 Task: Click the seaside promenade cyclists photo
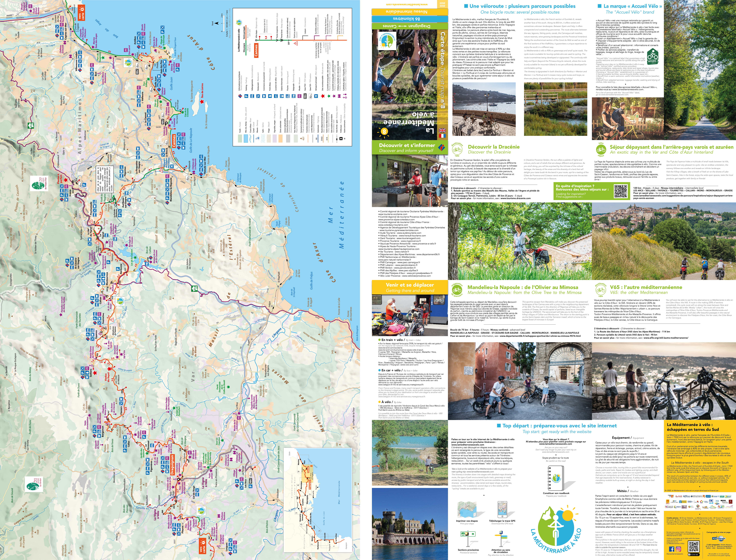484,109
